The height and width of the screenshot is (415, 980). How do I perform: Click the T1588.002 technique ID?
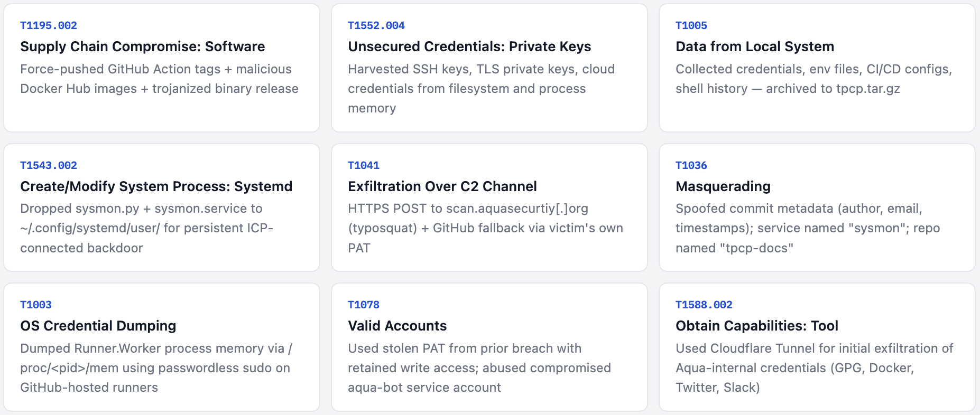(704, 305)
